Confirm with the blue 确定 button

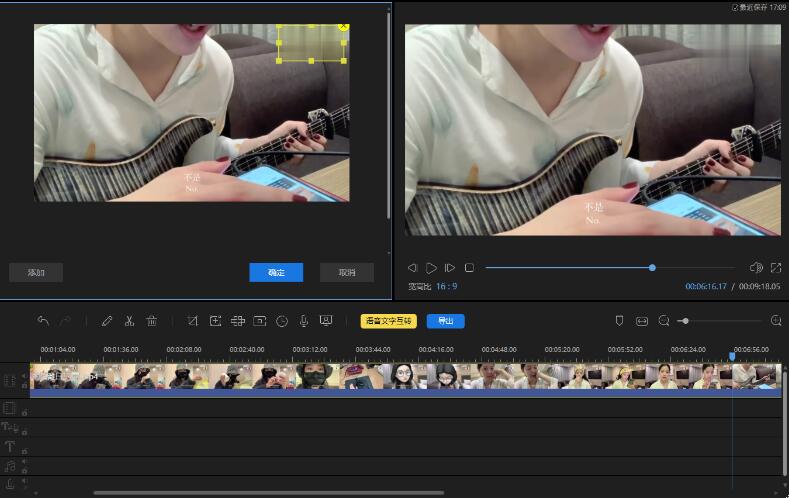click(276, 272)
